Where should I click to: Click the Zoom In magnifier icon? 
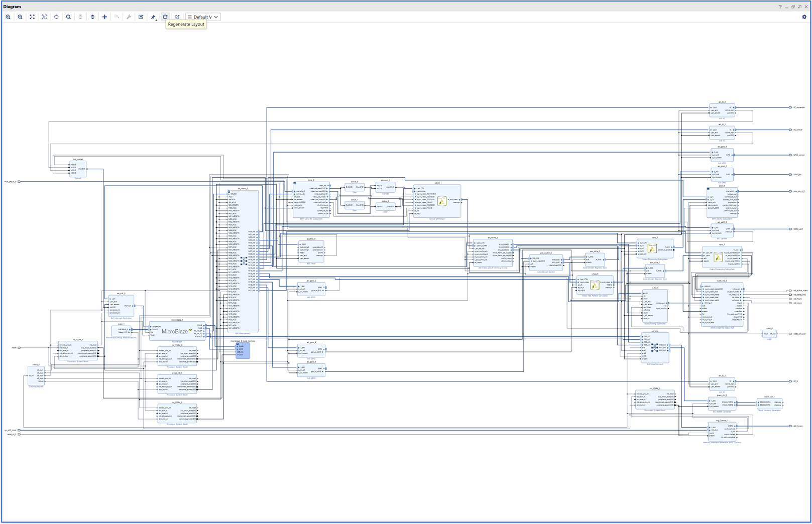pos(8,17)
